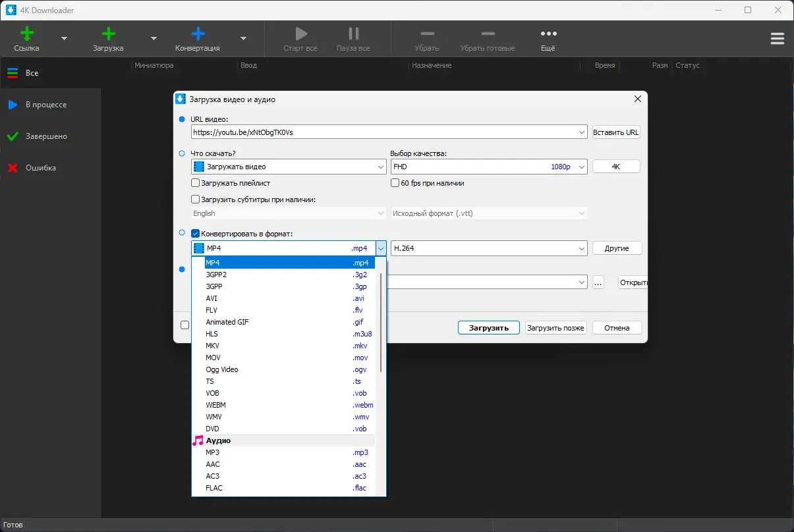Select the Ошибка sidebar entry

coord(40,168)
